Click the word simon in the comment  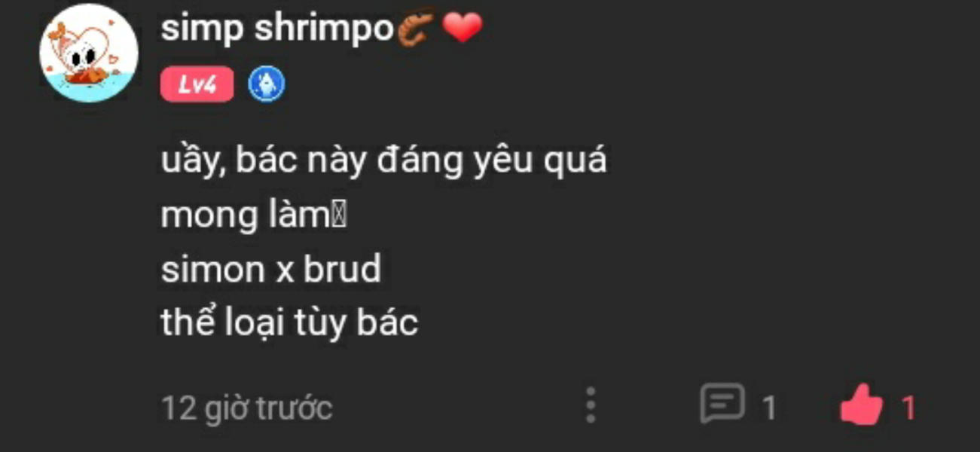[213, 270]
